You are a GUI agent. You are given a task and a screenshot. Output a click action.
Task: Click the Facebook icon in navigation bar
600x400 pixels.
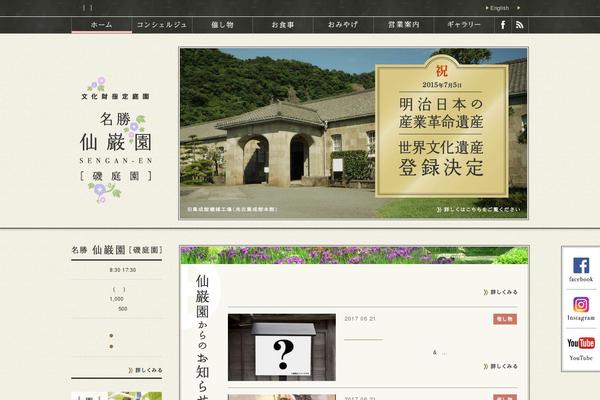click(x=503, y=25)
